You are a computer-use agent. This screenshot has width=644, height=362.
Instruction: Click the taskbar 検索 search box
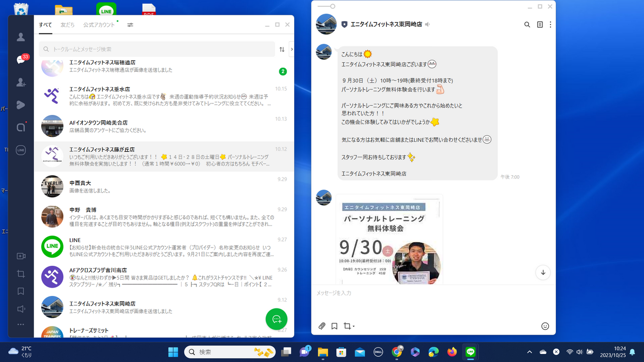coord(230,352)
